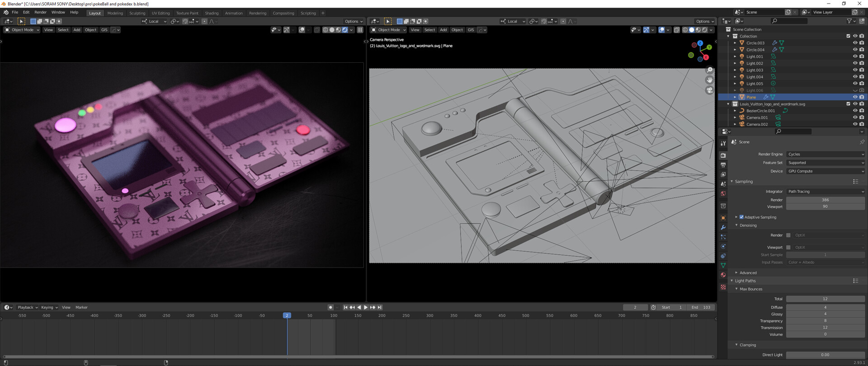Click the Output properties printer icon
Image resolution: width=868 pixels, height=366 pixels.
pos(723,165)
